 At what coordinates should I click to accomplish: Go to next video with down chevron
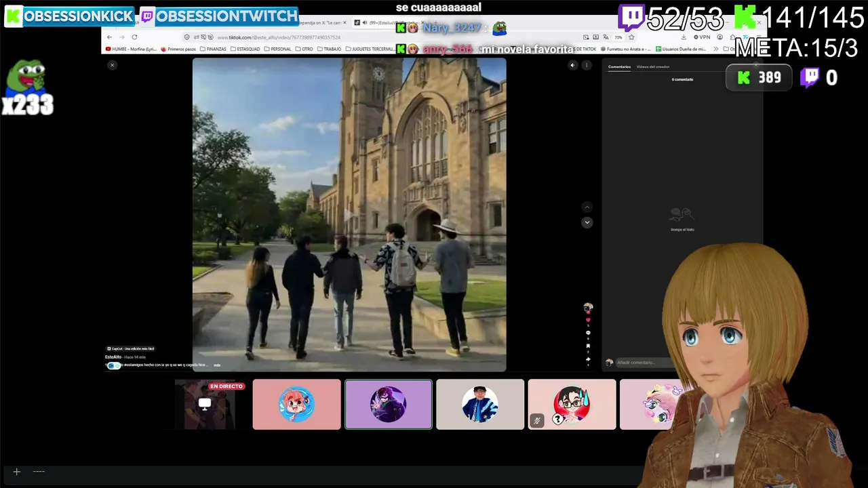587,222
